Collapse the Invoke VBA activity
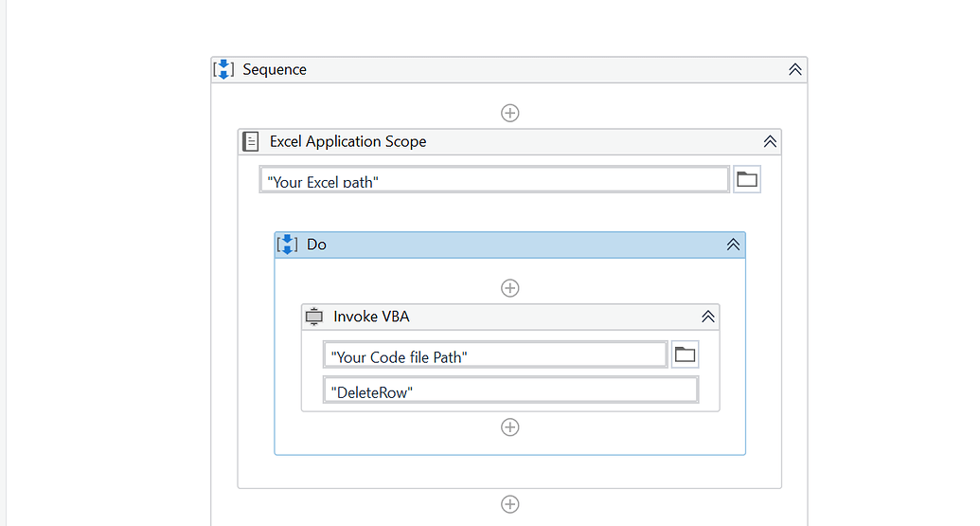980x526 pixels. tap(707, 317)
